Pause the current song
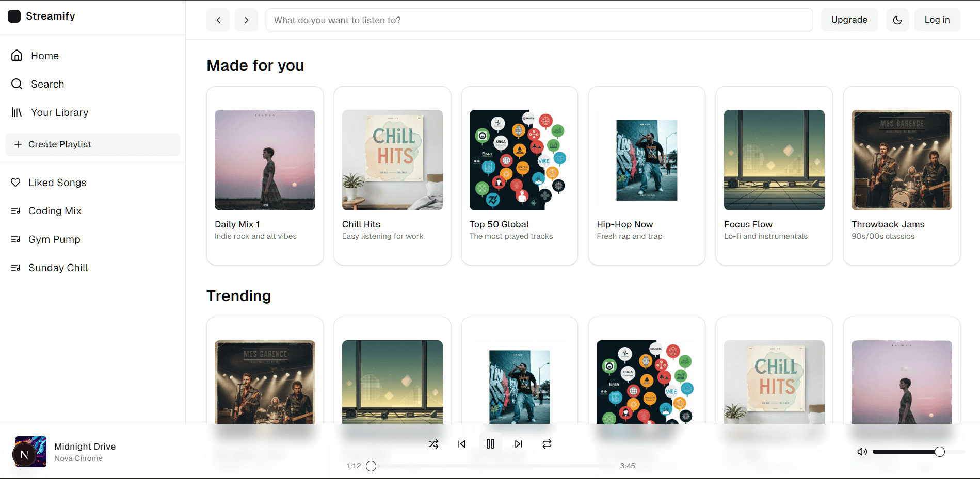 [490, 444]
